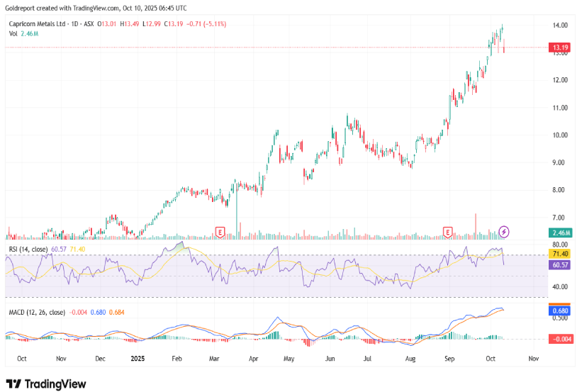Click the Goldreport created with TradingView.com header
This screenshot has height=392, width=577.
click(96, 8)
